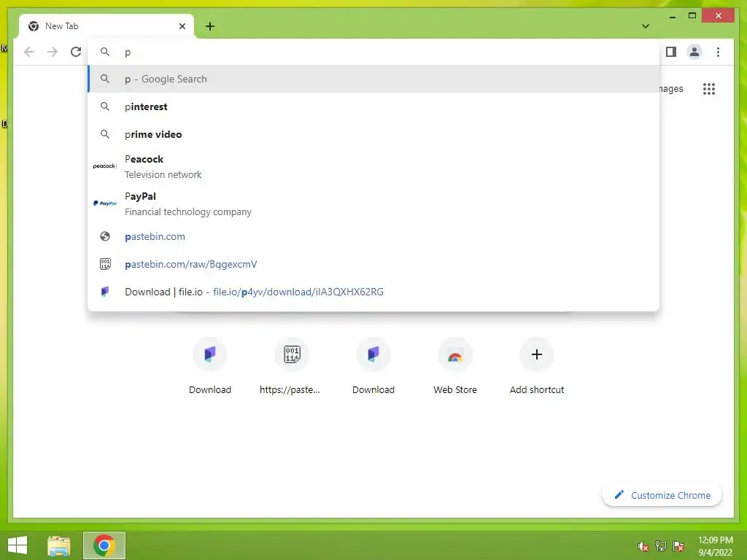747x560 pixels.
Task: Click the browser forward arrow
Action: 53,52
